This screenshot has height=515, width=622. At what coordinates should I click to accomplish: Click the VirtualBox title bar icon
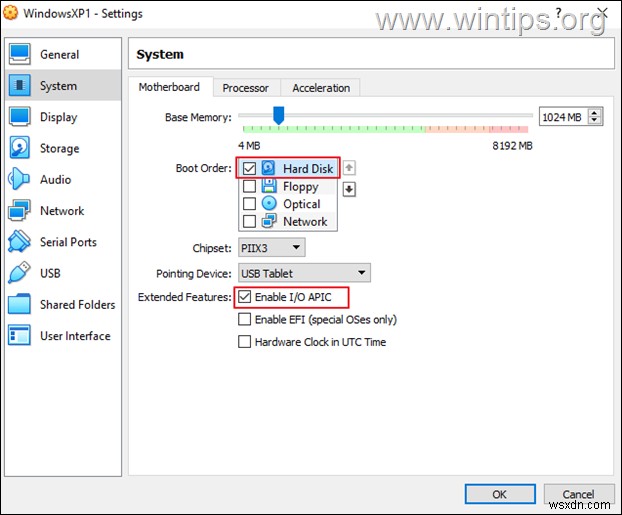click(x=10, y=13)
